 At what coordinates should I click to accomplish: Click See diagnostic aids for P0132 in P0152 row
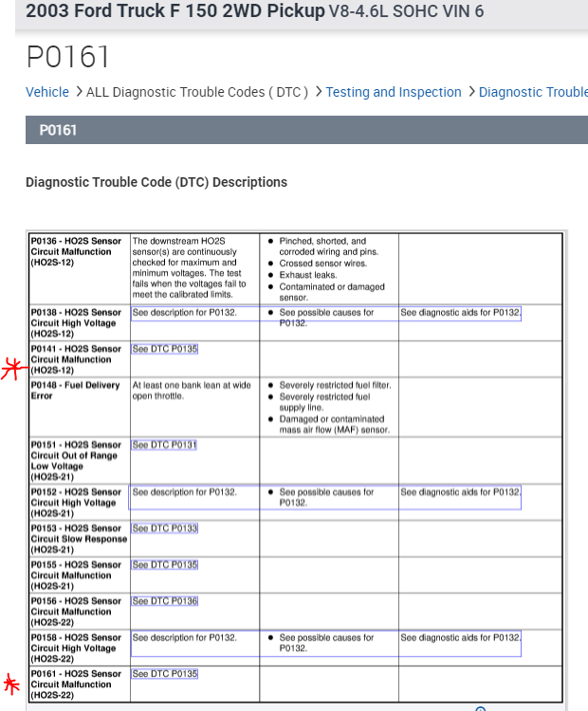[461, 492]
